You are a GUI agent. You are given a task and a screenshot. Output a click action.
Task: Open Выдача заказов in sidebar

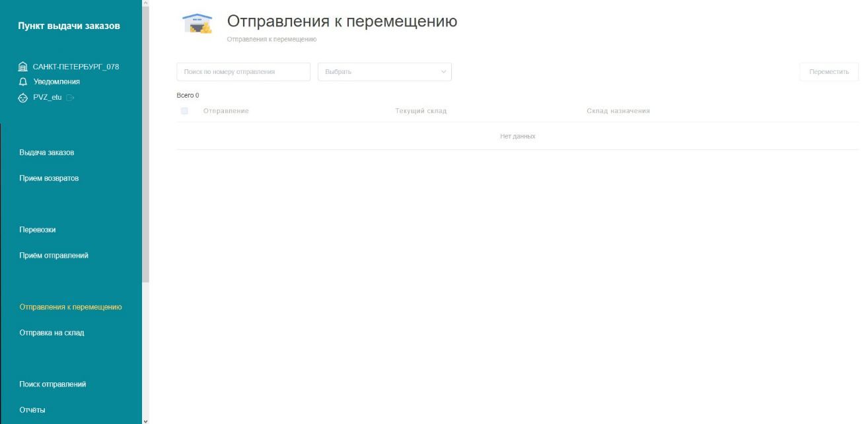click(x=47, y=153)
